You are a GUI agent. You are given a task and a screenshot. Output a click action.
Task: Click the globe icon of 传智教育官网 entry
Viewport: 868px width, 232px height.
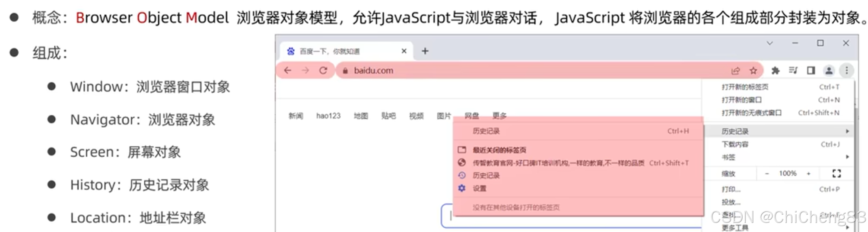(x=462, y=163)
